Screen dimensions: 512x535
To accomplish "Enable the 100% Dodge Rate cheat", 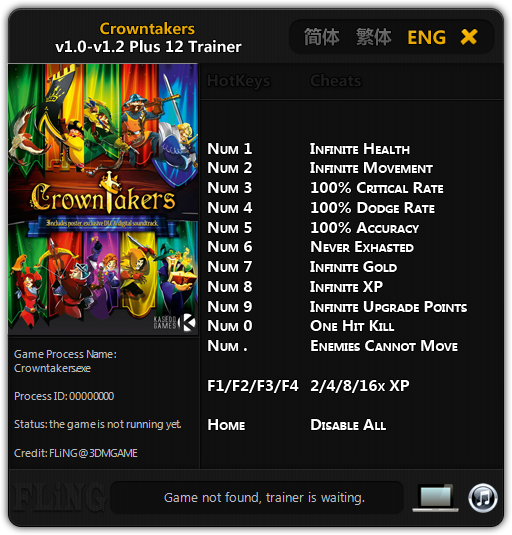I will (372, 208).
